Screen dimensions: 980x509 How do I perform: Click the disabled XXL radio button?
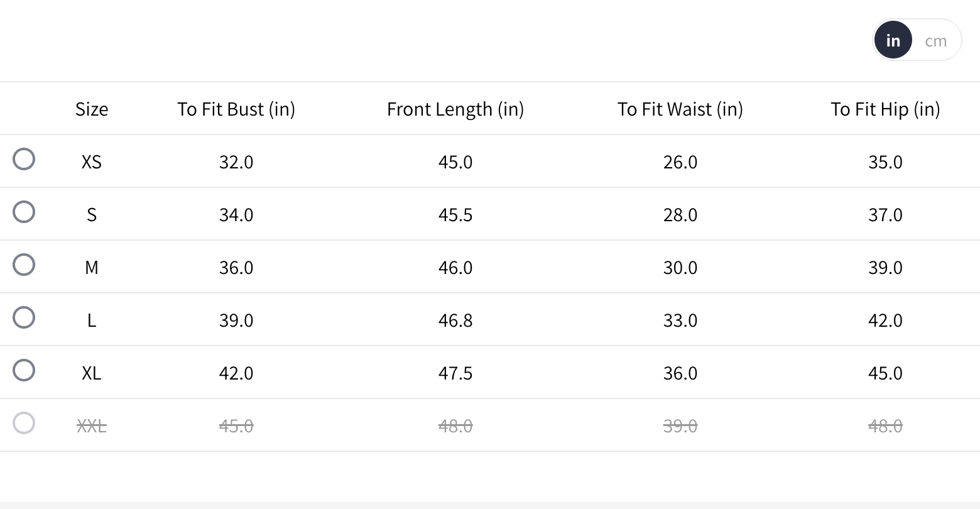point(24,423)
